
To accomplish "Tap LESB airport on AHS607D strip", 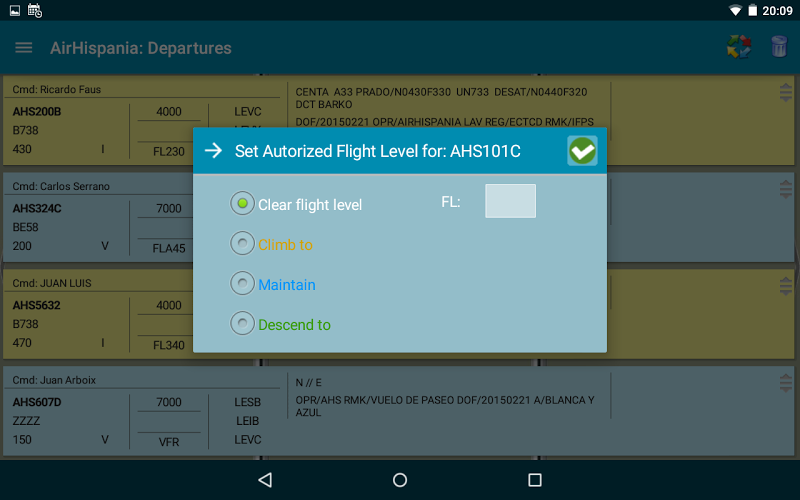I will coord(247,403).
